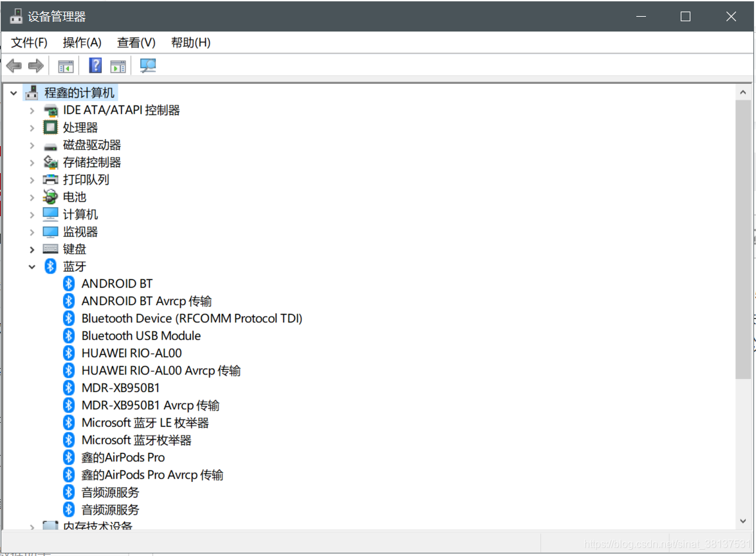Show/hide console tree toolbar icon
Image resolution: width=756 pixels, height=556 pixels.
pos(66,66)
